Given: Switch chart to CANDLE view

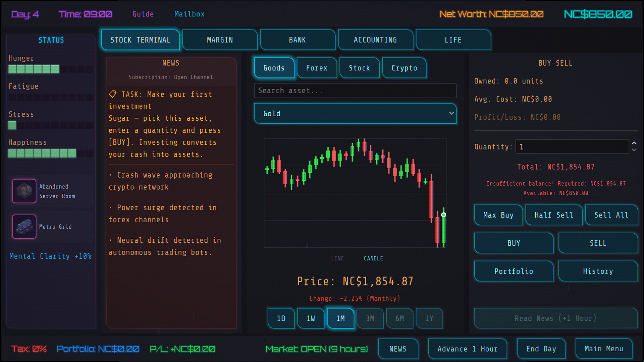Looking at the screenshot, I should 373,258.
